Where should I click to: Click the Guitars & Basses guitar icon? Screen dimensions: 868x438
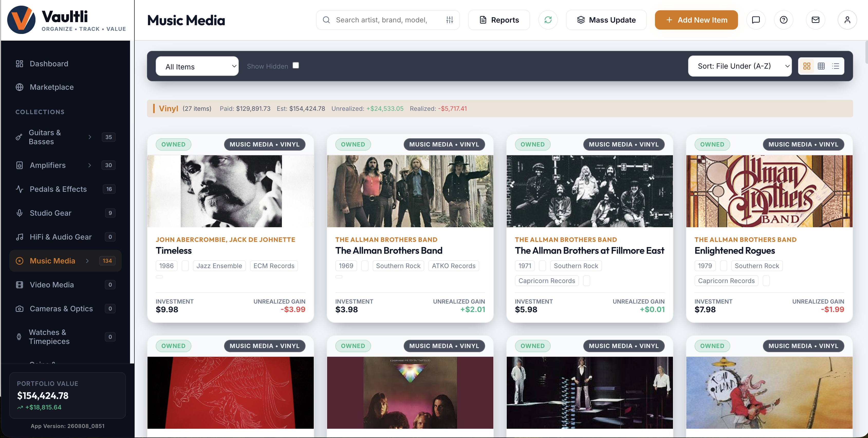click(x=19, y=137)
